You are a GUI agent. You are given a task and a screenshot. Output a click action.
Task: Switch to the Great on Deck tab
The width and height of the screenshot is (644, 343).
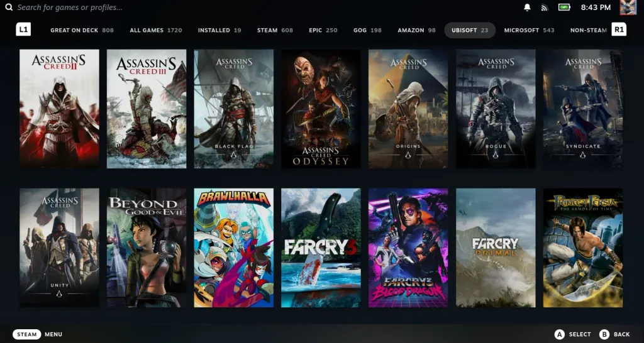click(x=82, y=30)
